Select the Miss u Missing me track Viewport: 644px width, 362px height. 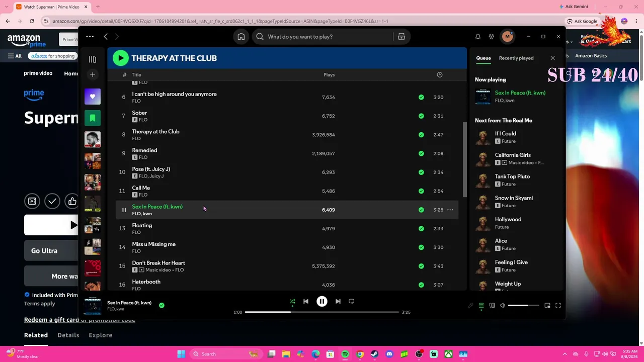coord(287,247)
